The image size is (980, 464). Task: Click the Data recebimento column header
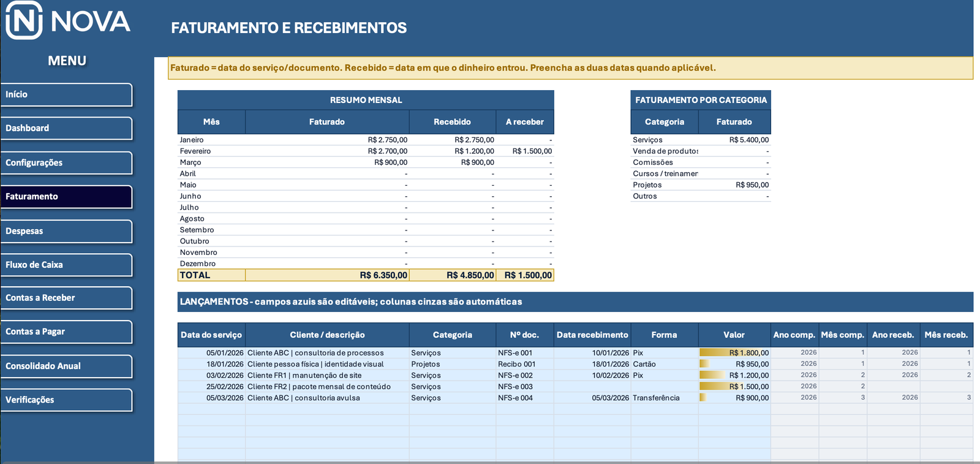coord(592,335)
